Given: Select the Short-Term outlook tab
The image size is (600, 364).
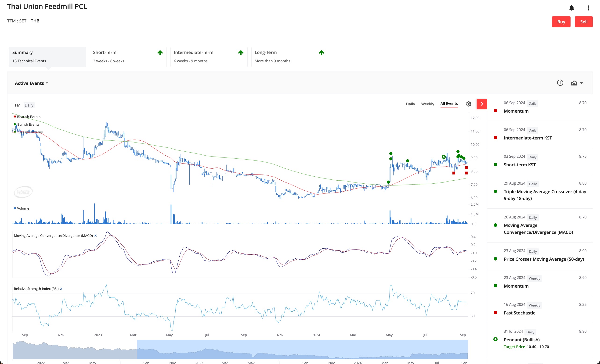Looking at the screenshot, I should tap(128, 57).
